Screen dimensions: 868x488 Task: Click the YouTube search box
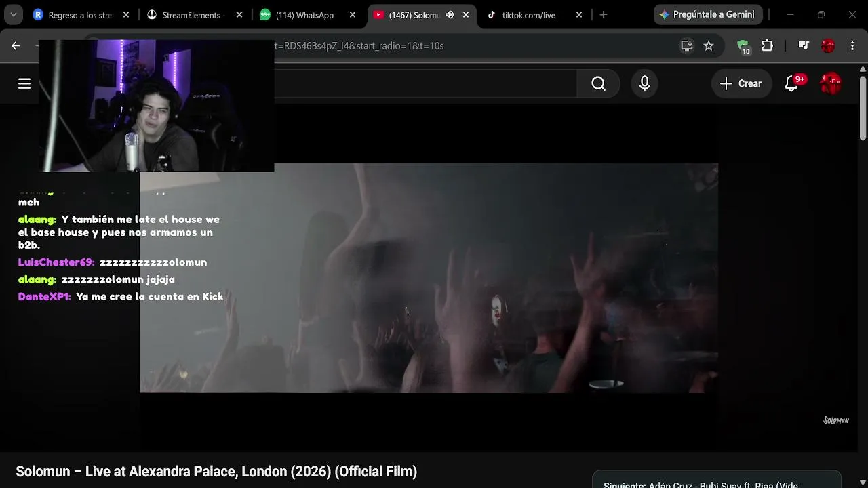point(425,83)
